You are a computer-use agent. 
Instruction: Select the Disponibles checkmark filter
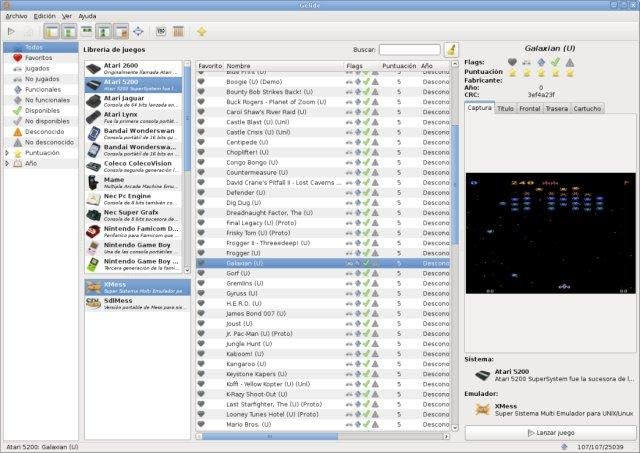coord(41,111)
